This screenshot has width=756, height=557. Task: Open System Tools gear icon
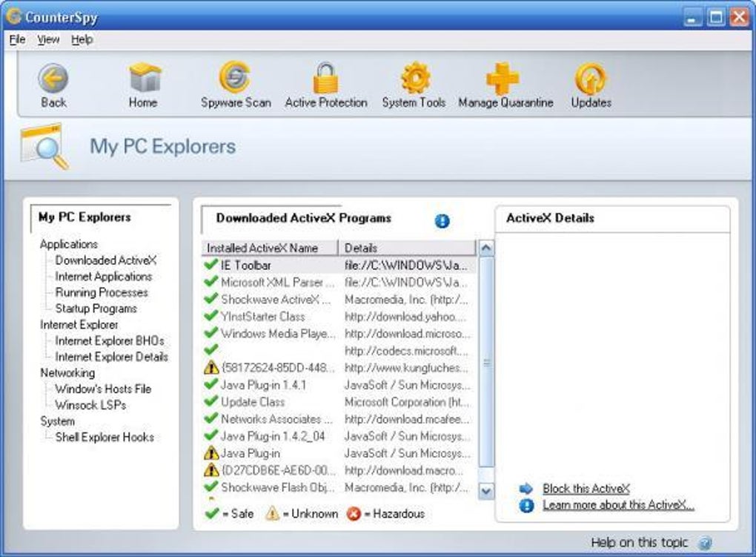[x=415, y=78]
